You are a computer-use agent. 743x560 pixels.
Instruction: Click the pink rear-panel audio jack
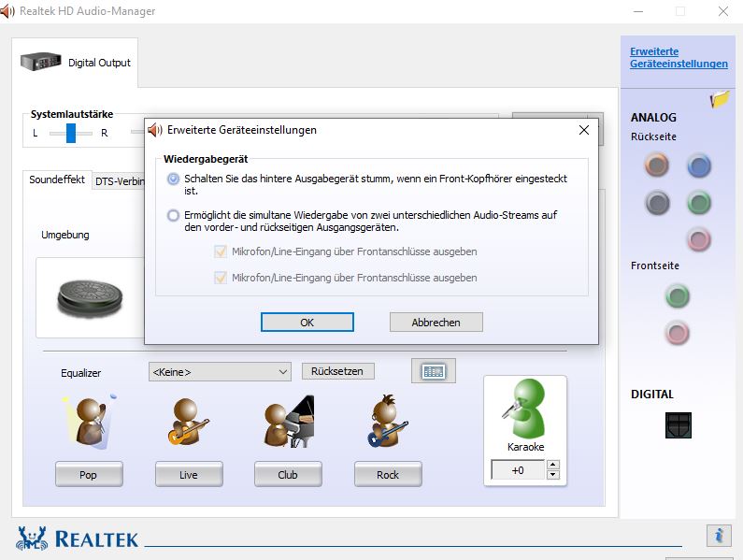pos(699,239)
